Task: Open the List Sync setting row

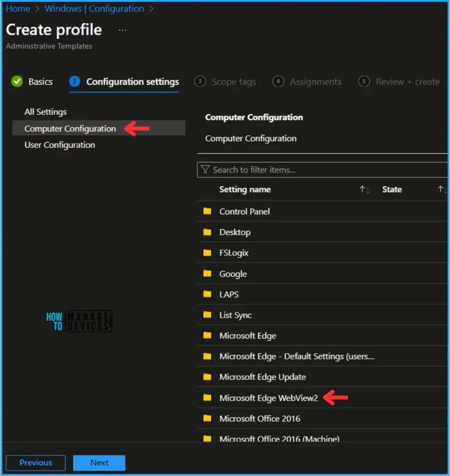Action: 322,315
